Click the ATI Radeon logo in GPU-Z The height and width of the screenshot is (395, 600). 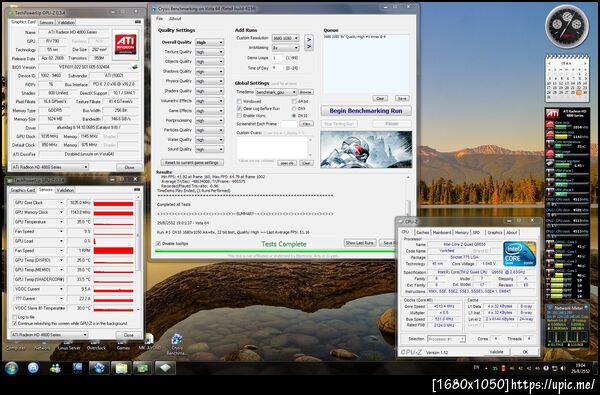point(125,44)
